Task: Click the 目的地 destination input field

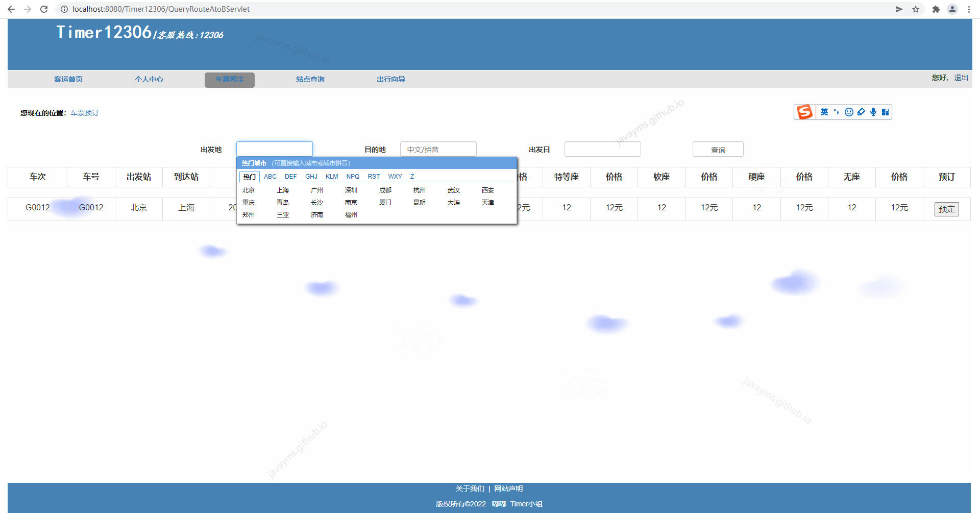Action: 438,149
